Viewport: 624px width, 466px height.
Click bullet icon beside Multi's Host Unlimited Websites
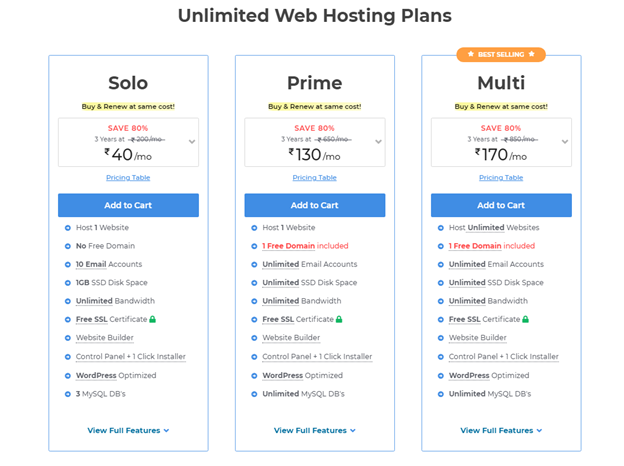441,228
